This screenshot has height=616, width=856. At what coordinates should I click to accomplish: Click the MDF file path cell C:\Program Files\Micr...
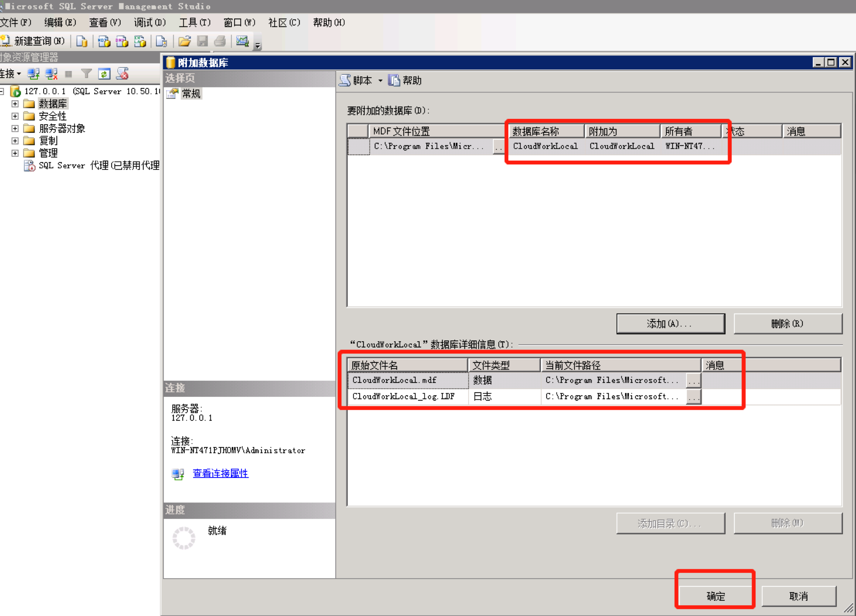click(430, 146)
